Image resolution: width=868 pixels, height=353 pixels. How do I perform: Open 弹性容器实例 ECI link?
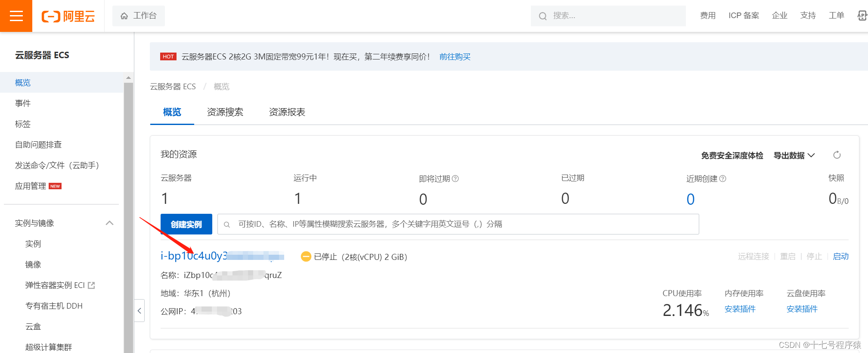point(55,285)
